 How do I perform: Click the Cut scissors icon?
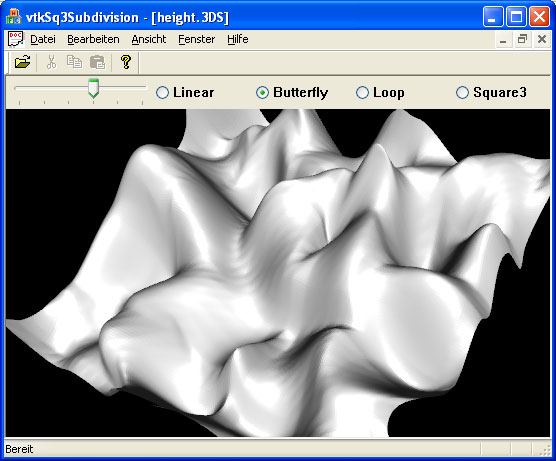pyautogui.click(x=52, y=62)
